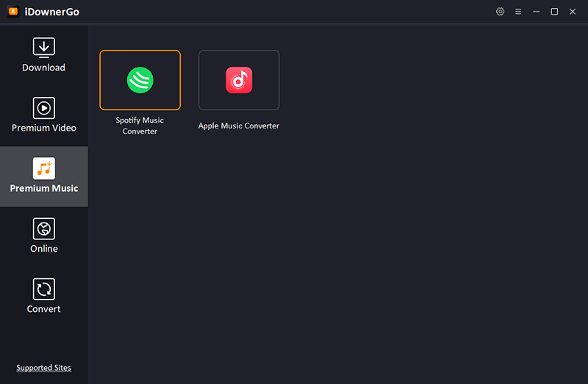Maximize the iDownerGo window
Image resolution: width=588 pixels, height=384 pixels.
pos(554,12)
